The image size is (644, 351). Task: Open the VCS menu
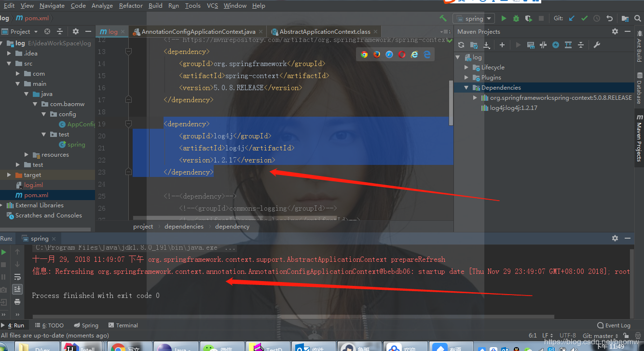pos(212,6)
